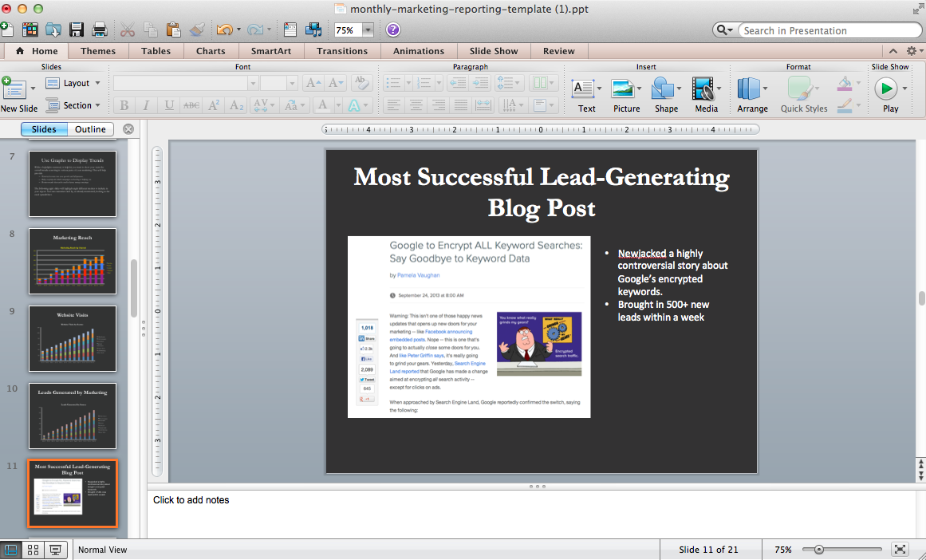Select slide 8 Marketing Reach thumbnail
926x560 pixels.
73,261
